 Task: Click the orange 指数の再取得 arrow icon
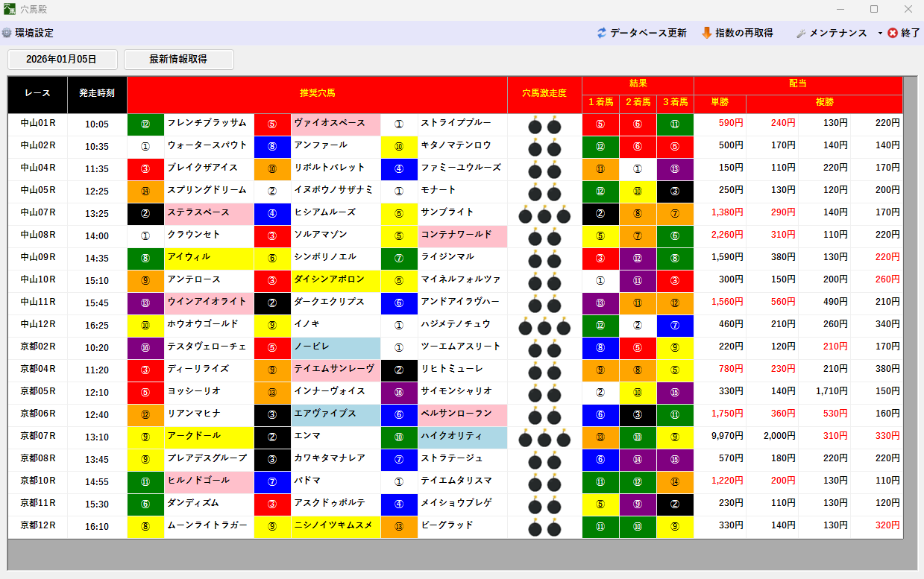706,34
